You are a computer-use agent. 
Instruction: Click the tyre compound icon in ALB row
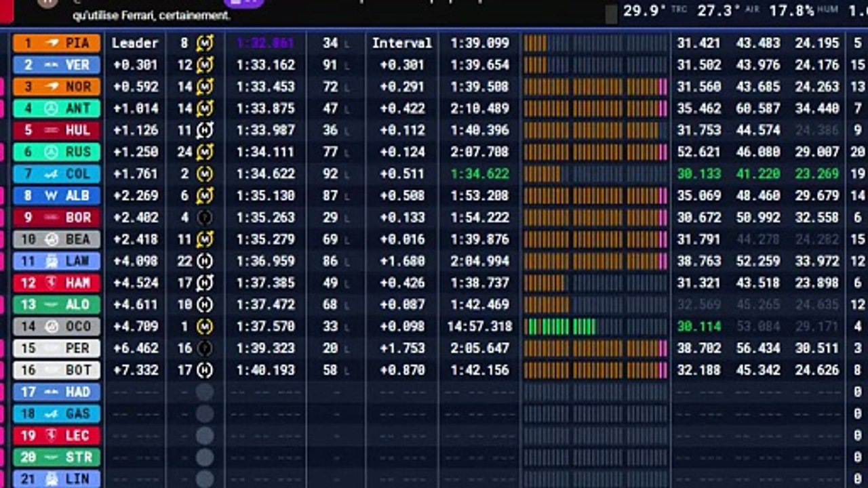(205, 196)
